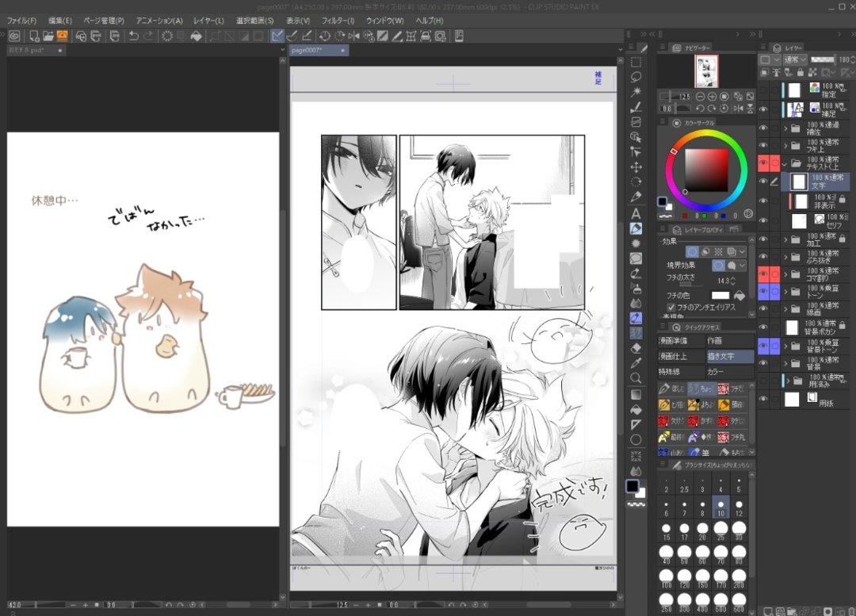
Task: Click rotate left in Navigator panel
Action: 700,108
